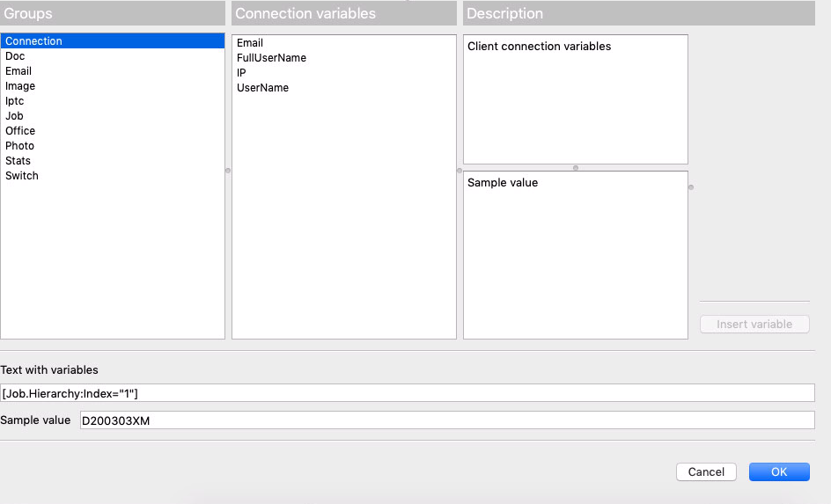Click the Text with variables field
The width and height of the screenshot is (831, 504).
[x=408, y=392]
